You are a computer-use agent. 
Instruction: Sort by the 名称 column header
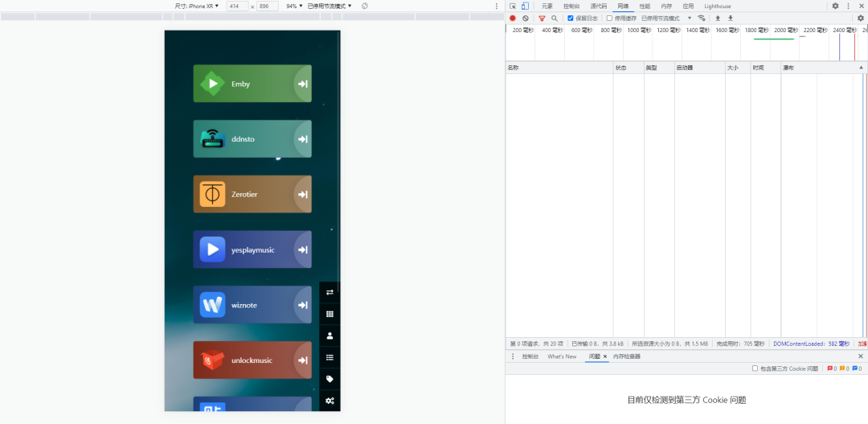point(559,68)
